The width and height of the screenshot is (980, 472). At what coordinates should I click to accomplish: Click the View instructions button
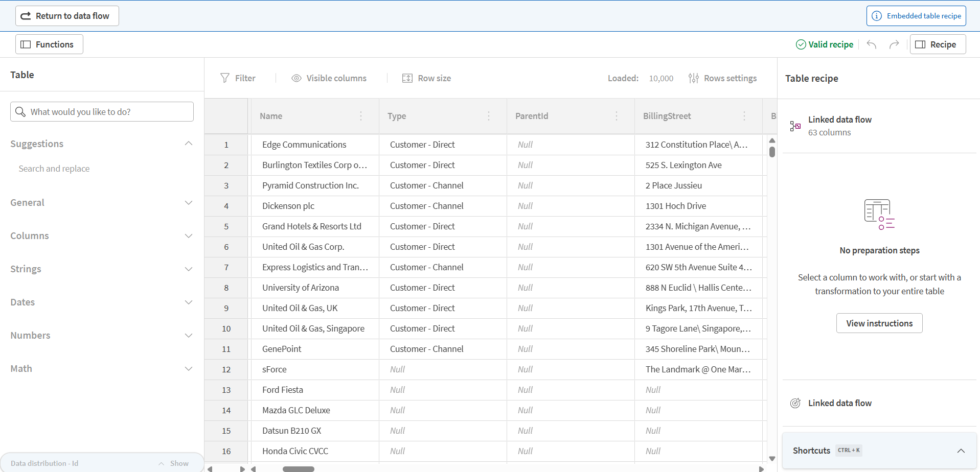click(x=879, y=323)
